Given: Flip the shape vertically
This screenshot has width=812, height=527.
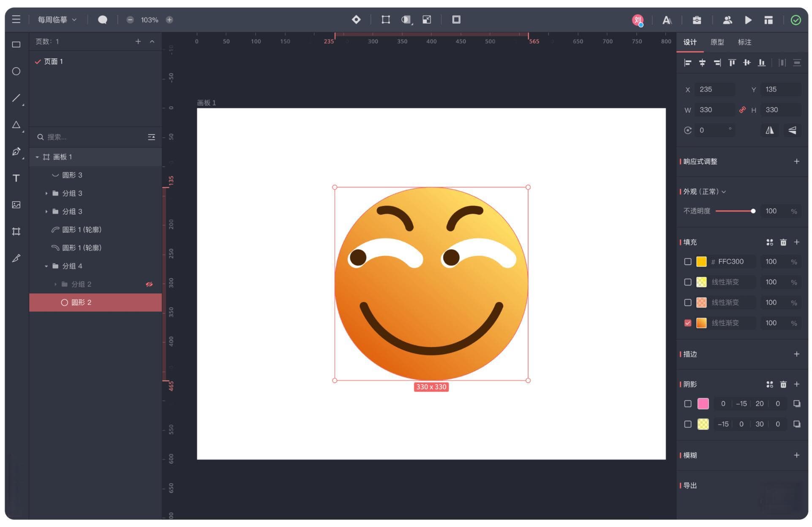Looking at the screenshot, I should [792, 130].
